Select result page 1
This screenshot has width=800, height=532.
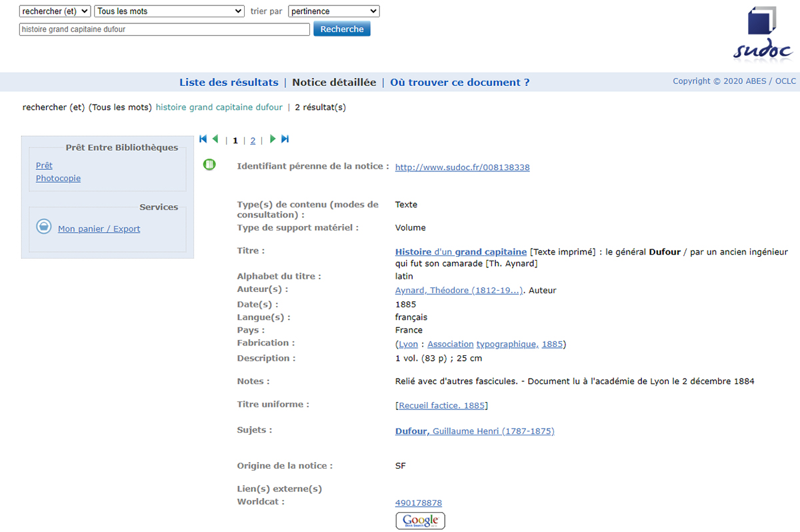[235, 141]
